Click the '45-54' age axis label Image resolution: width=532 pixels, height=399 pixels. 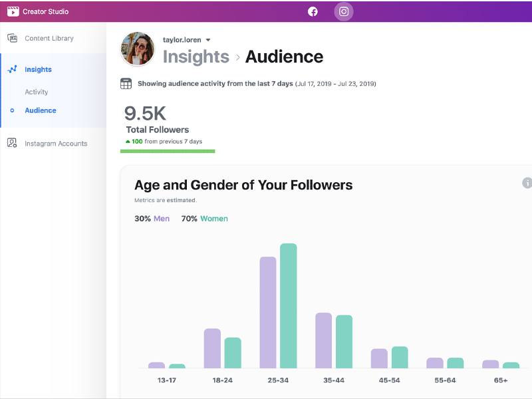(x=390, y=380)
